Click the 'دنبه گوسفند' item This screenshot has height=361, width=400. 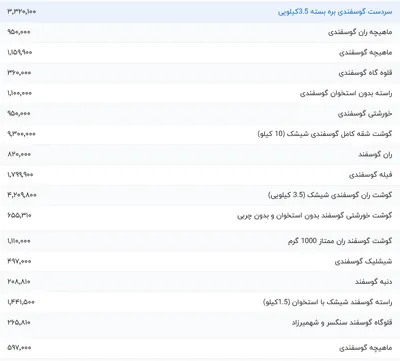pyautogui.click(x=373, y=282)
